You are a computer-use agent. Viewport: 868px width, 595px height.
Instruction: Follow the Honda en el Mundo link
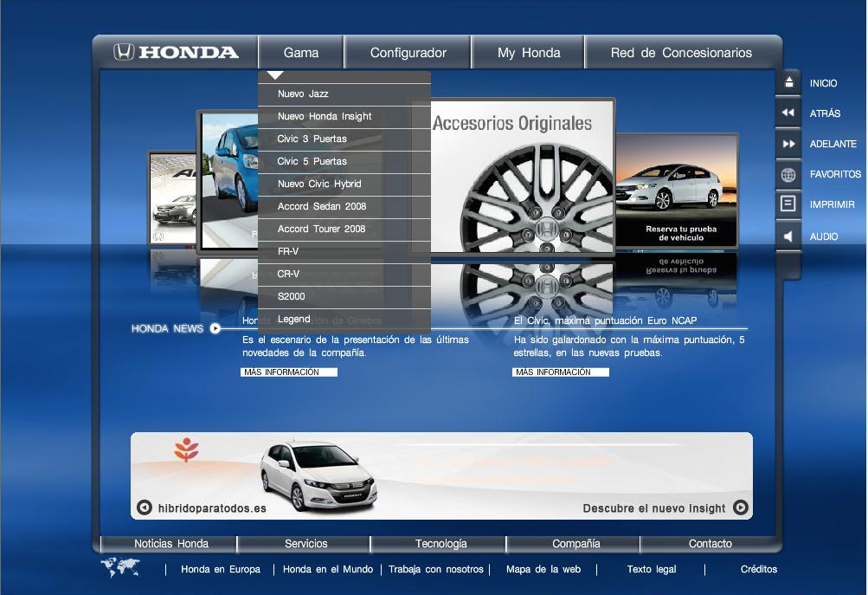tap(328, 569)
